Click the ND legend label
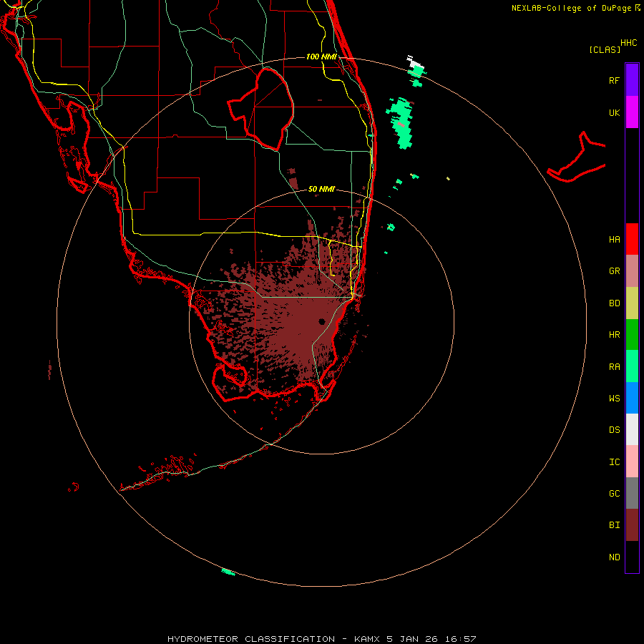The height and width of the screenshot is (644, 644). pos(614,557)
